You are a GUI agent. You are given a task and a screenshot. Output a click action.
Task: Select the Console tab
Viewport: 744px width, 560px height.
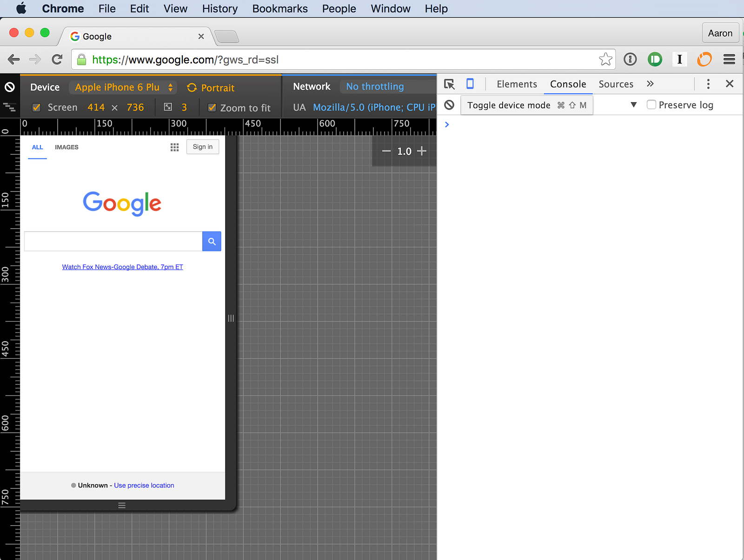click(568, 84)
